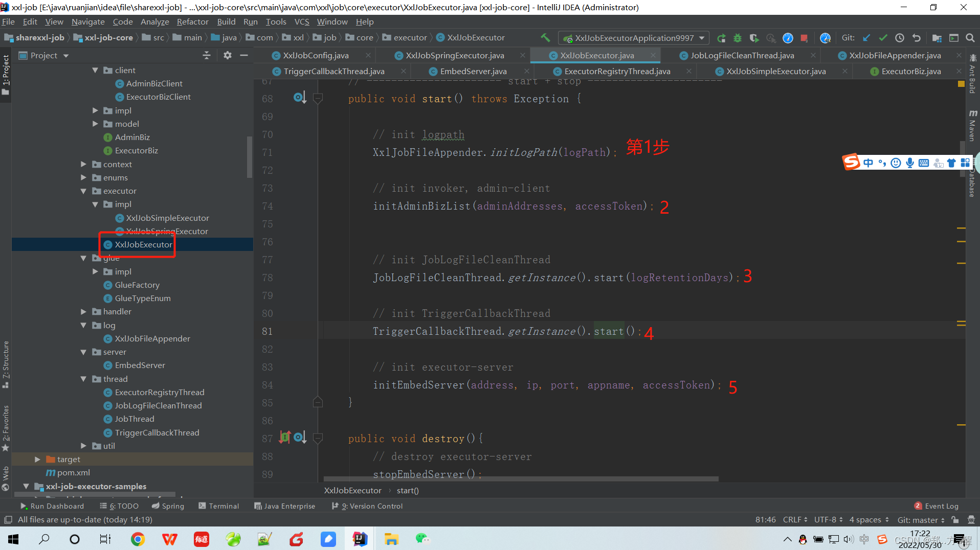Expand the target folder in the project tree
Screen dimensions: 980x550
click(x=37, y=459)
